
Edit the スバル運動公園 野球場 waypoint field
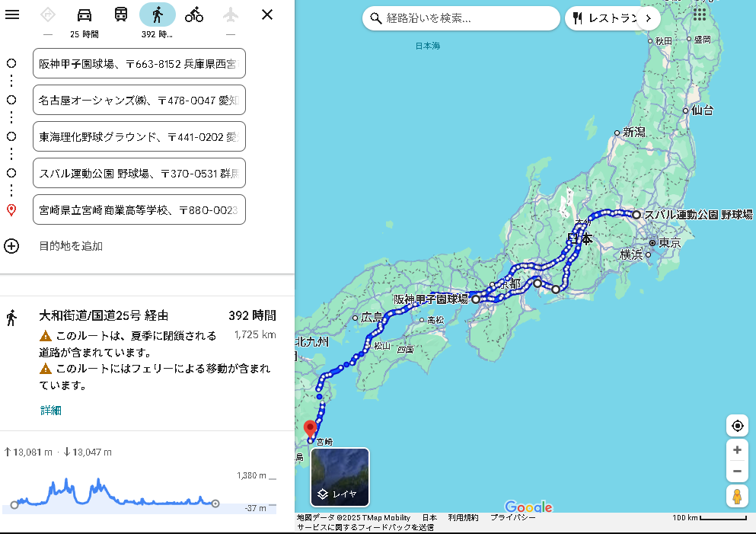tap(139, 173)
